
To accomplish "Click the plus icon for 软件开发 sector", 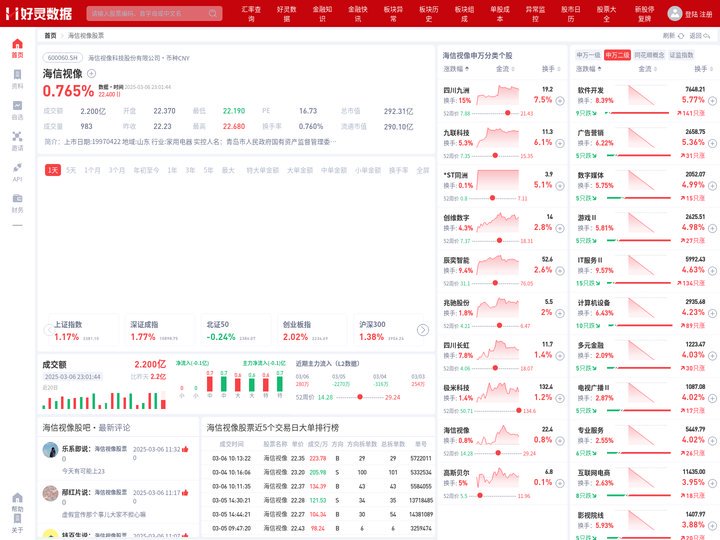I will point(712,101).
